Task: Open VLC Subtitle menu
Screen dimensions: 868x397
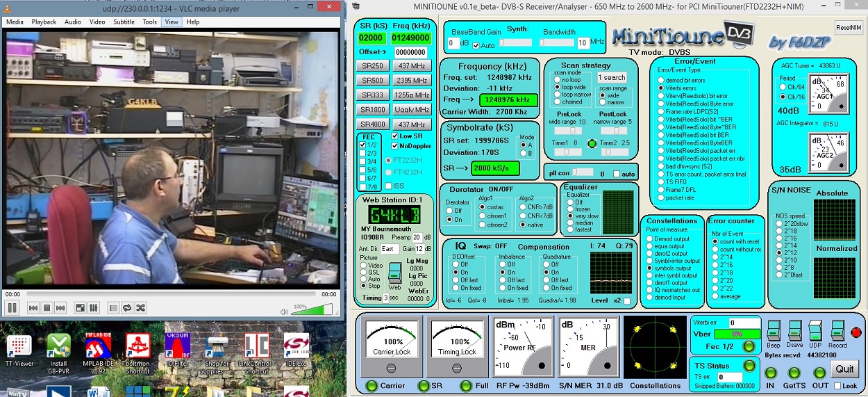Action: (124, 22)
